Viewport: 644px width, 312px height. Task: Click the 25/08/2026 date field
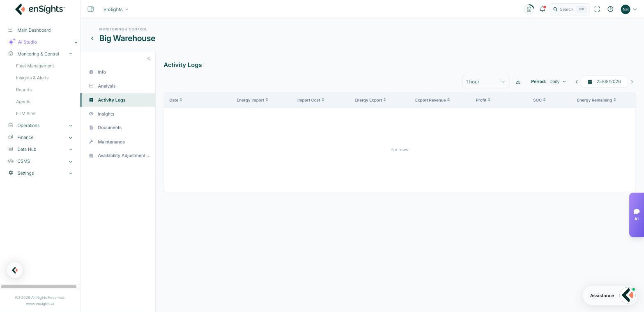(x=604, y=81)
